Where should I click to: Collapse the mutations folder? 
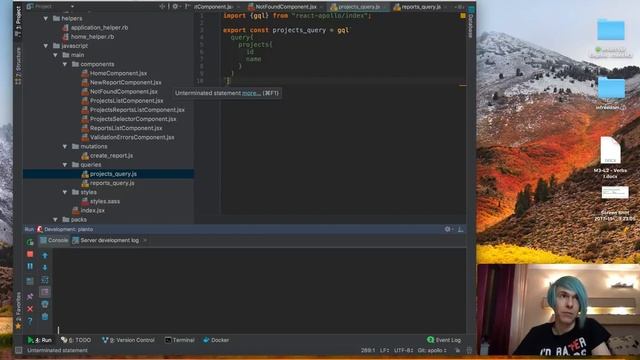coord(64,146)
